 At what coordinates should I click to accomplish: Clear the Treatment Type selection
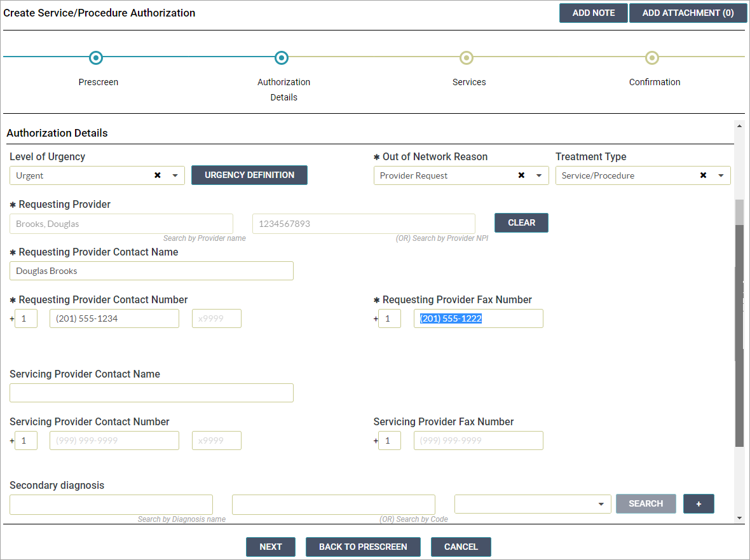pos(703,175)
